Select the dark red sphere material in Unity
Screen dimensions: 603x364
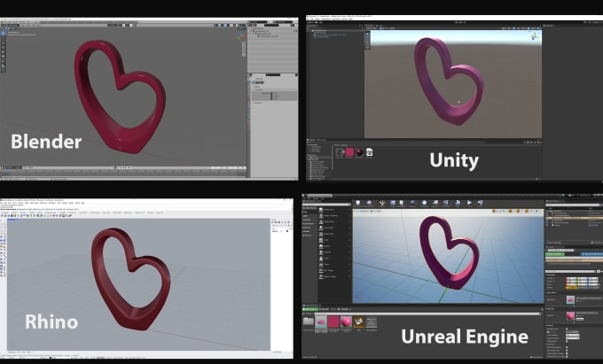pyautogui.click(x=359, y=152)
